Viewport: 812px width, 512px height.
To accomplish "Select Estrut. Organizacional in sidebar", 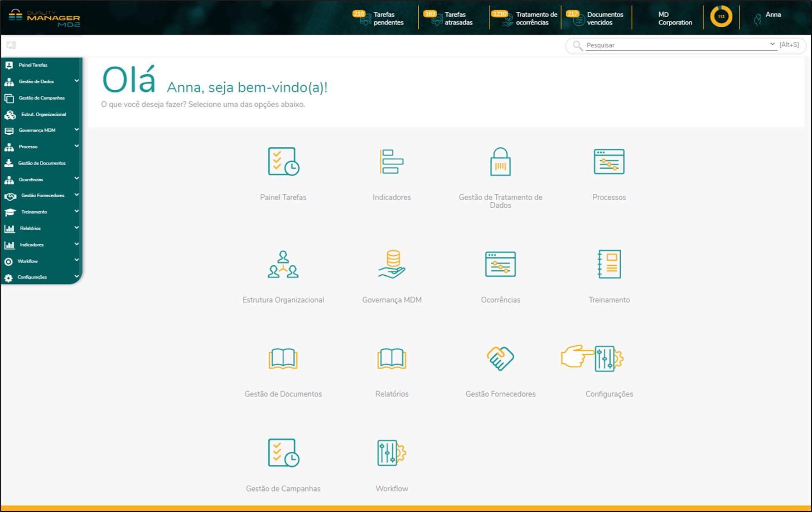I will tap(43, 114).
